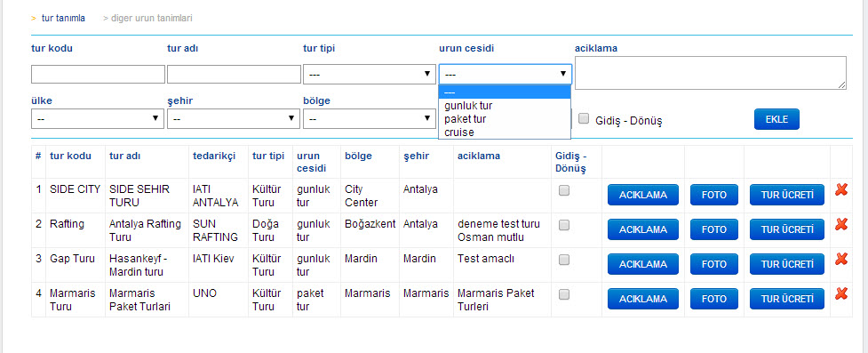Remove the Gap Turu row

tap(840, 259)
